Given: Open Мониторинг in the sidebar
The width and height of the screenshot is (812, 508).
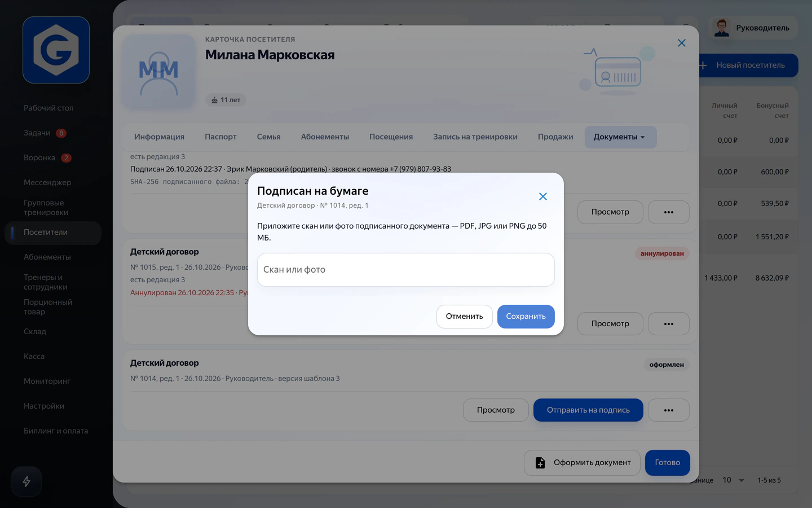Looking at the screenshot, I should [x=47, y=382].
